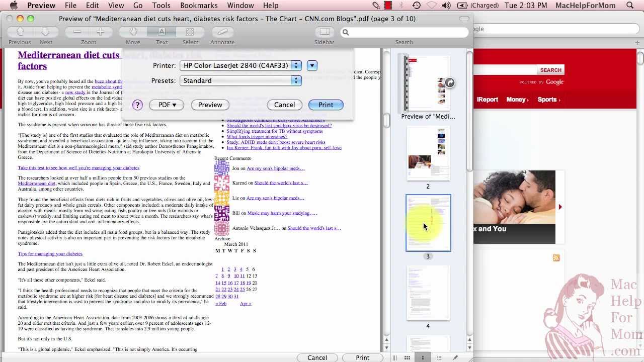Zoom out with the minus button
Viewport: 644px width, 362px height.
77,32
